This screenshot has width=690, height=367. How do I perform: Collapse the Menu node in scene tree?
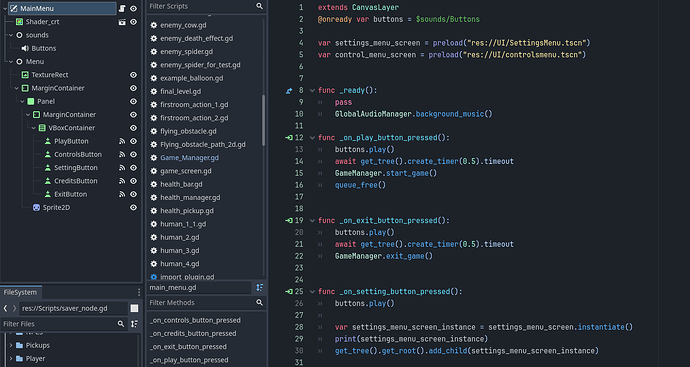11,62
